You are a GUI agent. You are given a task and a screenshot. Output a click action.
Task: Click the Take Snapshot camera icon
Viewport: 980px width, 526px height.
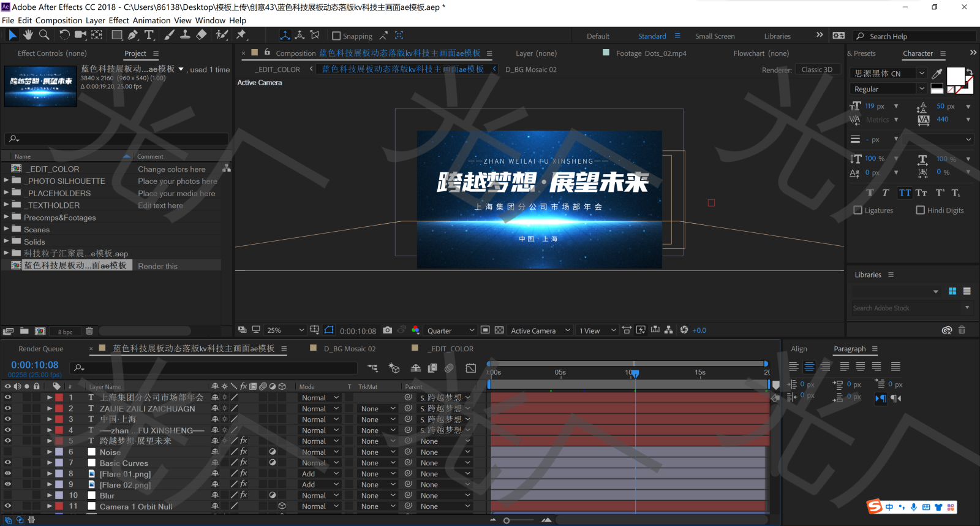coord(387,330)
